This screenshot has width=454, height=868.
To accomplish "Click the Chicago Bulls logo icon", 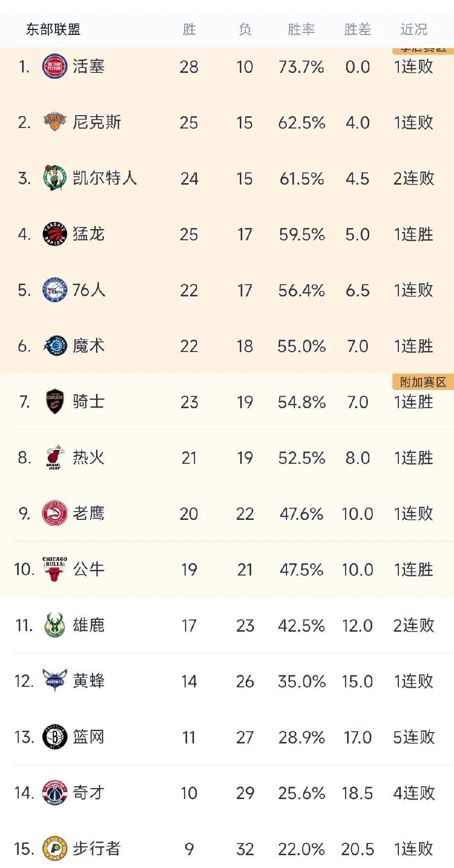I will (x=54, y=569).
